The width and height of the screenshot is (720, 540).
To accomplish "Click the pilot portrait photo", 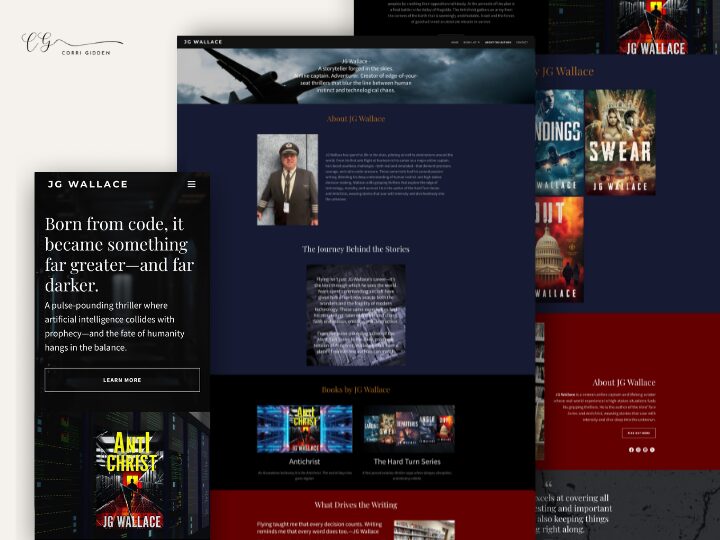I will tap(287, 179).
